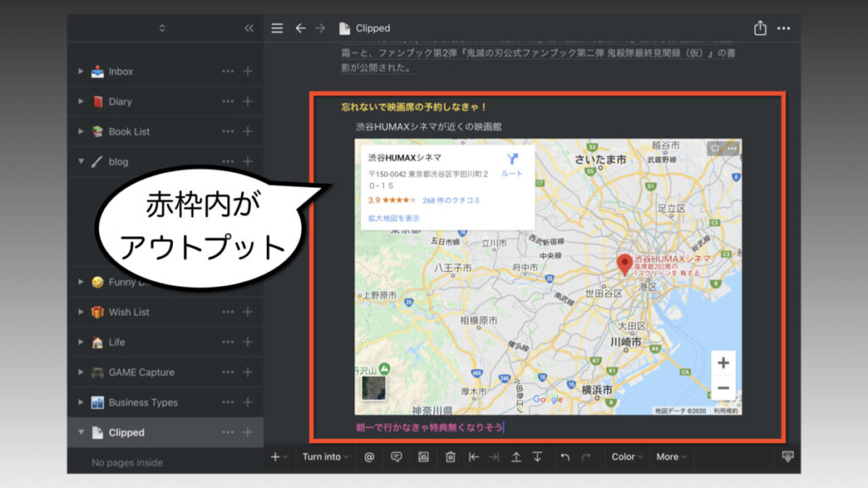This screenshot has height=488, width=868.
Task: Redo the last edit
Action: point(587,457)
